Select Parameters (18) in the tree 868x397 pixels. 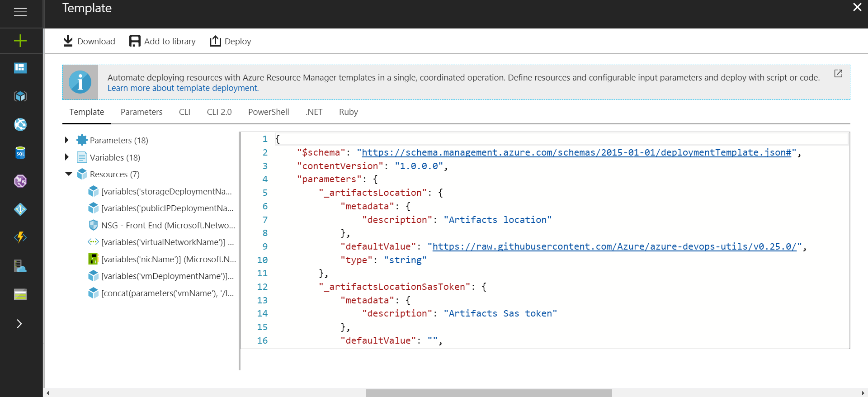pos(119,141)
